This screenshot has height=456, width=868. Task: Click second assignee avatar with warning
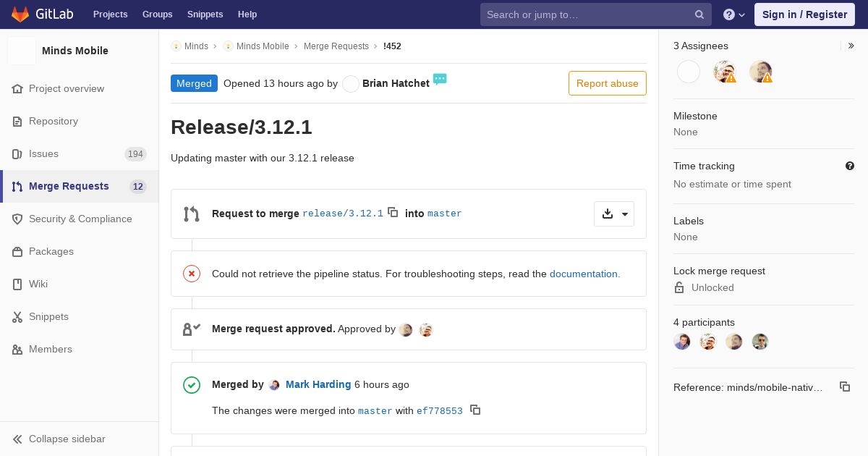[725, 72]
